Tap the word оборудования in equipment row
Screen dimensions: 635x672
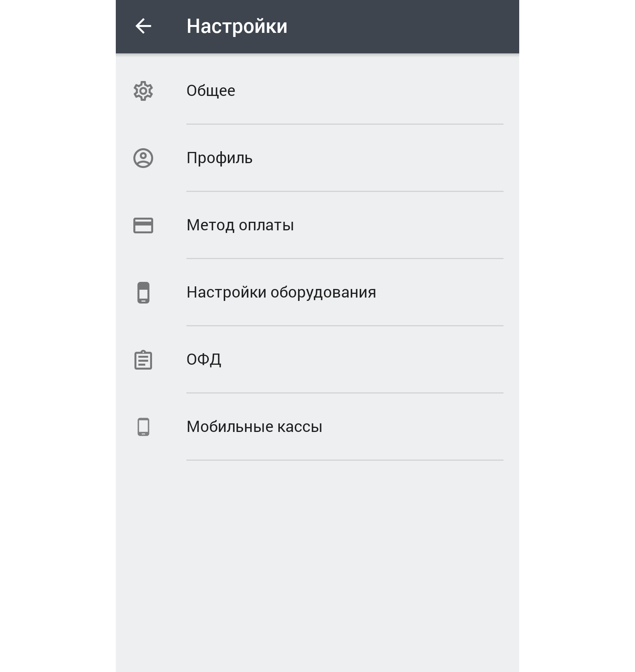pos(323,293)
